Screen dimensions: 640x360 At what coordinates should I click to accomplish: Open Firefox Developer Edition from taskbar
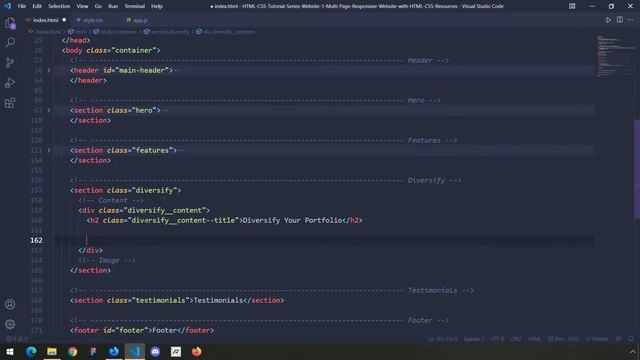coord(114,351)
